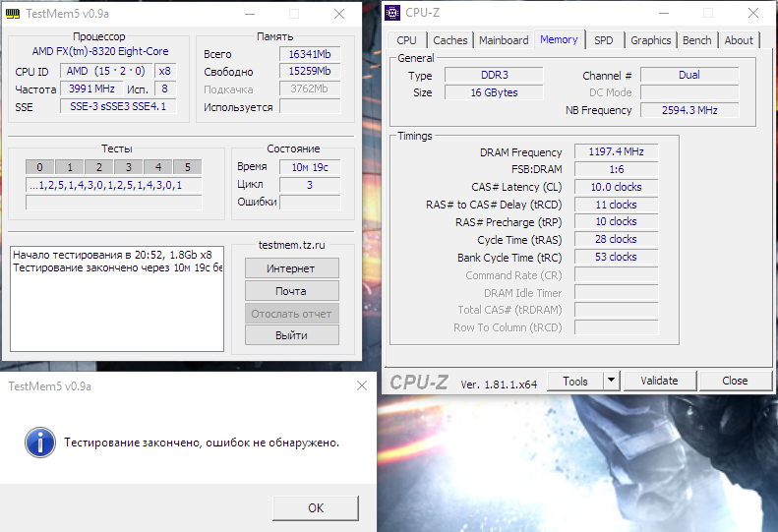The image size is (778, 532).
Task: Select test number 0 cell
Action: pos(39,167)
